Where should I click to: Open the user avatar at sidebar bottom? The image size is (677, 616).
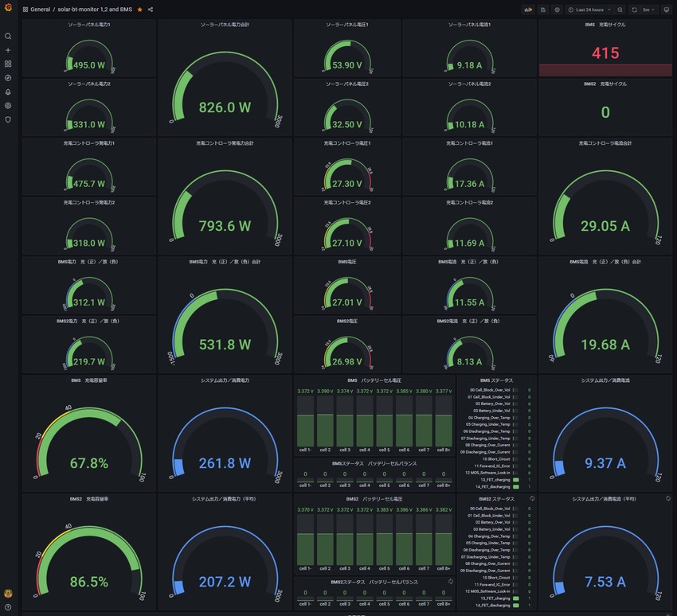tap(8, 594)
